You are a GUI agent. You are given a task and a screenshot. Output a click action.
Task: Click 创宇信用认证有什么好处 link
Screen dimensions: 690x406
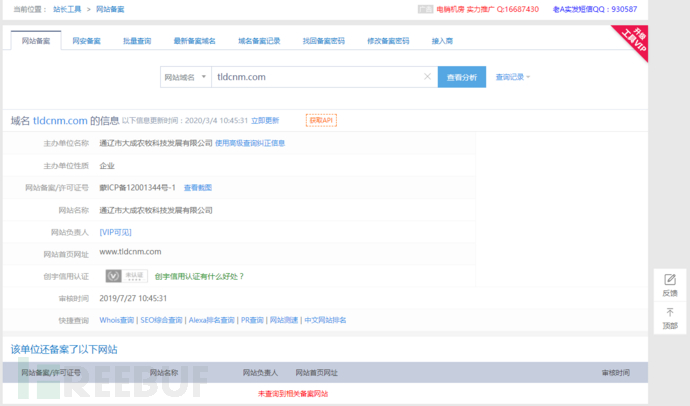[199, 276]
